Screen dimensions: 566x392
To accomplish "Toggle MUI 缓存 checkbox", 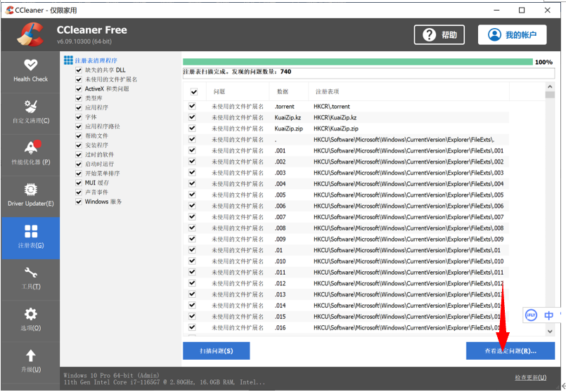I will [x=79, y=183].
